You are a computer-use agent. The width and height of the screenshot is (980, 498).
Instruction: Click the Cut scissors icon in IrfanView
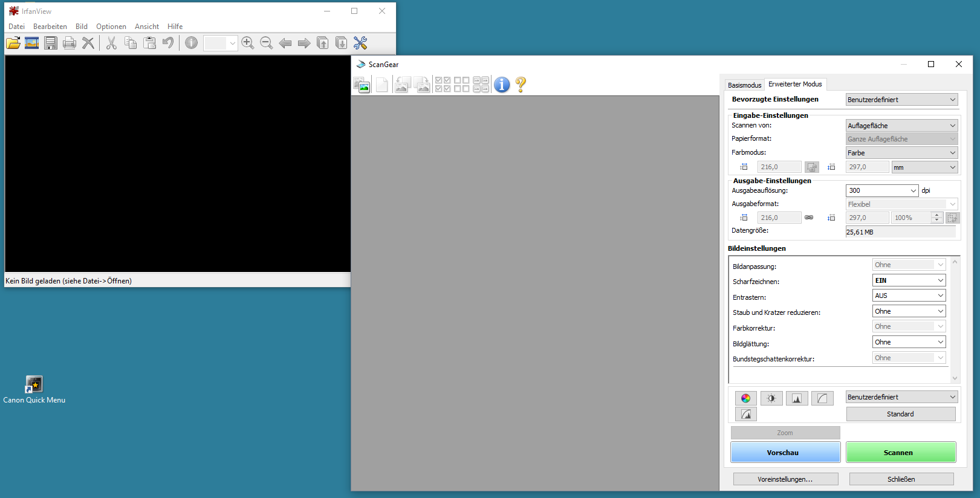(111, 43)
